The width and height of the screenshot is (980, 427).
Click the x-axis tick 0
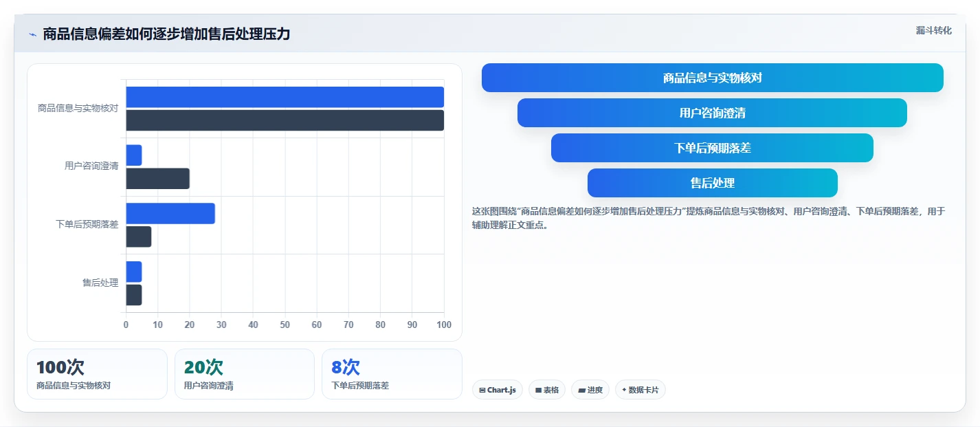pyautogui.click(x=126, y=325)
